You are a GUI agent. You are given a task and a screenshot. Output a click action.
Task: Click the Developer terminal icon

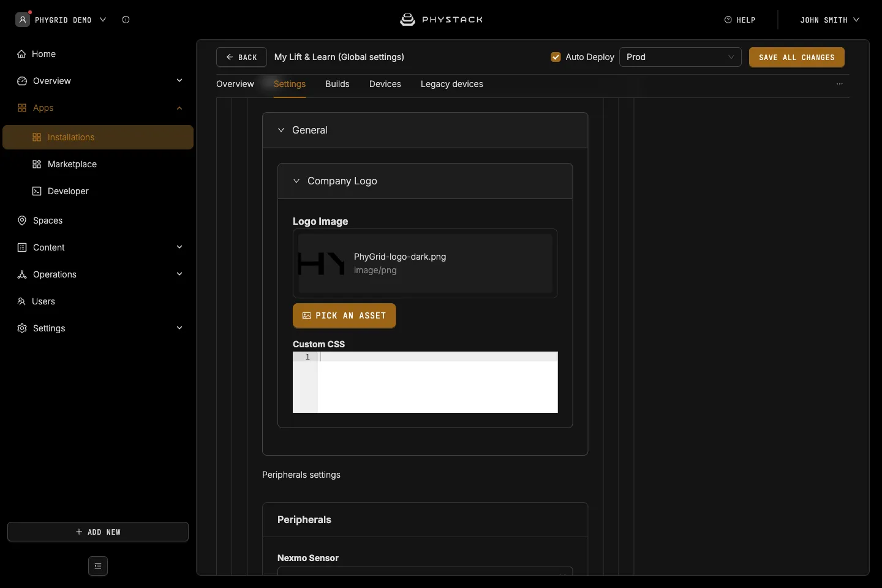[x=37, y=191]
